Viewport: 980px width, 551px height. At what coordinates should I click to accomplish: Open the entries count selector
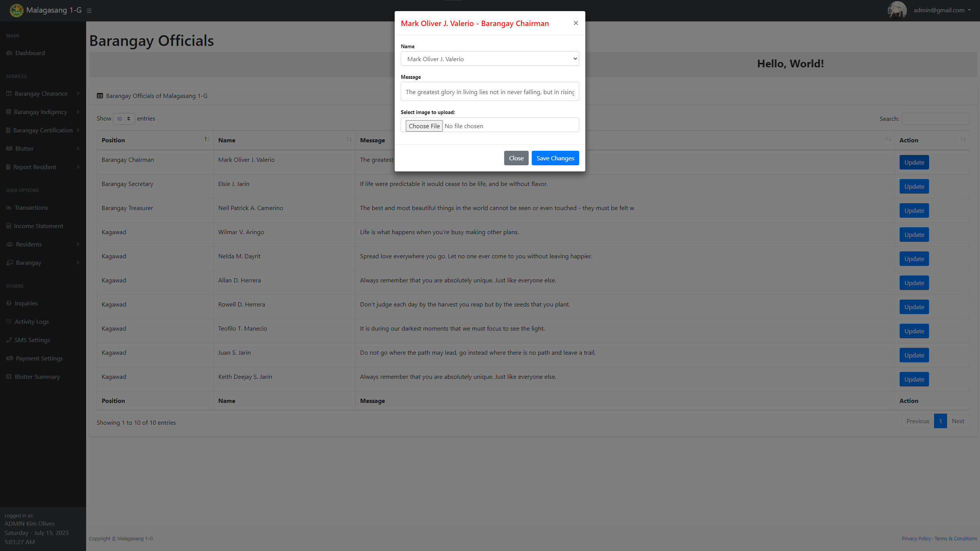click(x=123, y=119)
